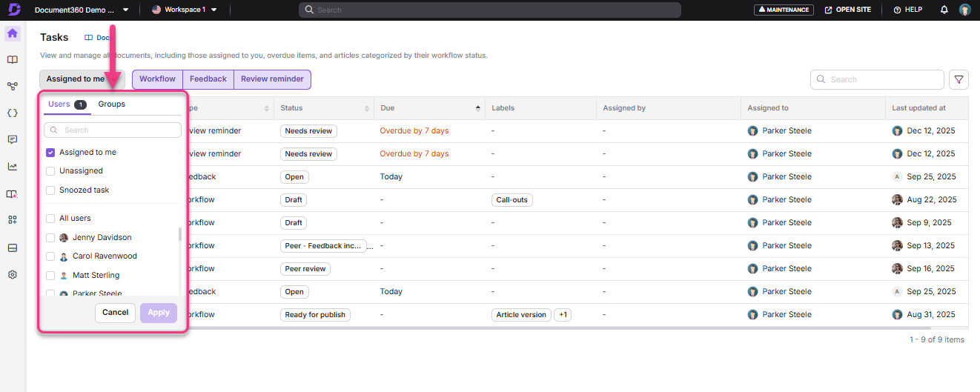The image size is (980, 392).
Task: Click the Last updated at column header
Action: 927,108
